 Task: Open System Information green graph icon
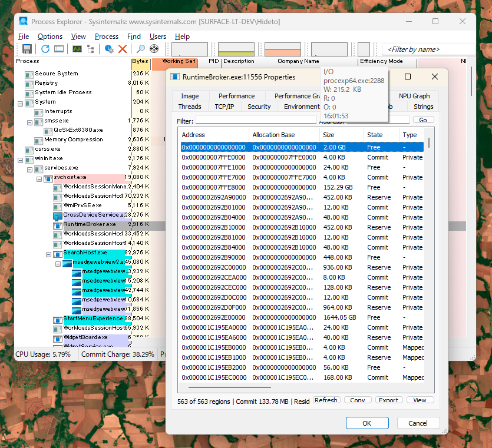[77, 49]
